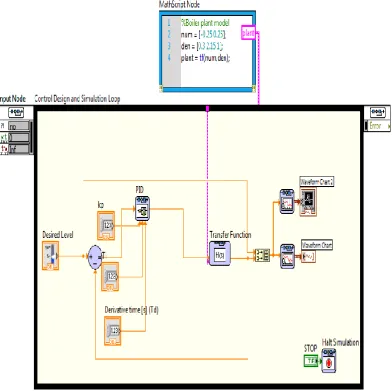Click the Error terminal on the output node
This screenshot has width=392, height=392.
(x=377, y=126)
